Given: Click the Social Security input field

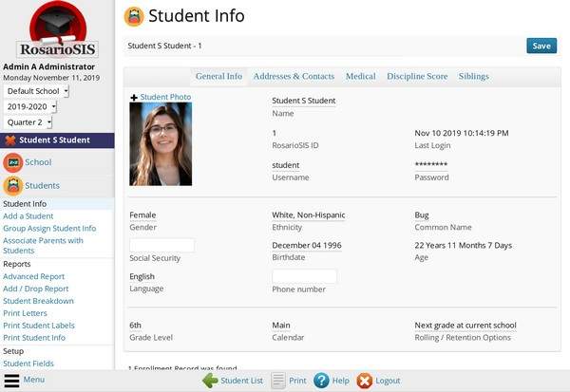Looking at the screenshot, I should (161, 245).
